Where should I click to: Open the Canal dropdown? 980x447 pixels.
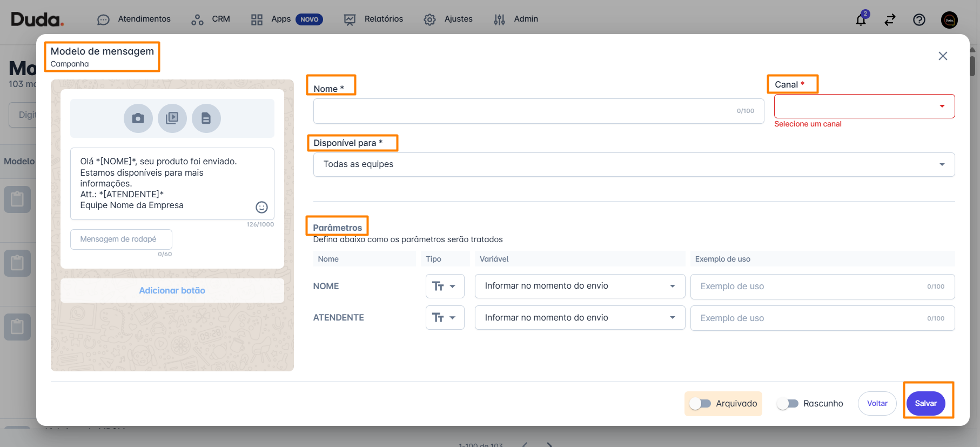point(864,106)
